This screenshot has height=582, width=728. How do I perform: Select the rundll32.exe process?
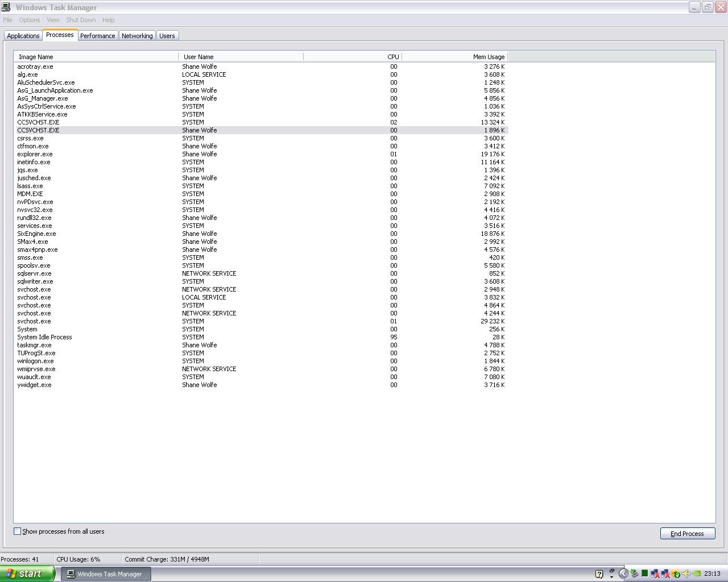(x=261, y=218)
